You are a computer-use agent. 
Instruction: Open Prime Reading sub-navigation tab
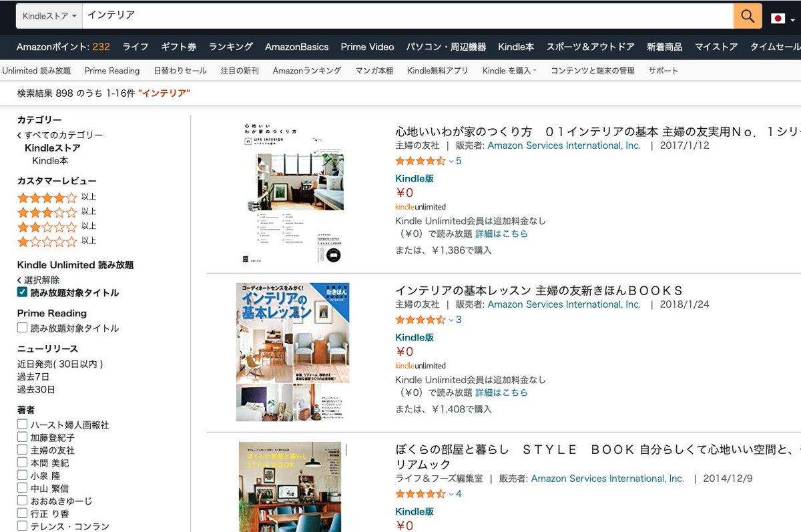[x=112, y=71]
